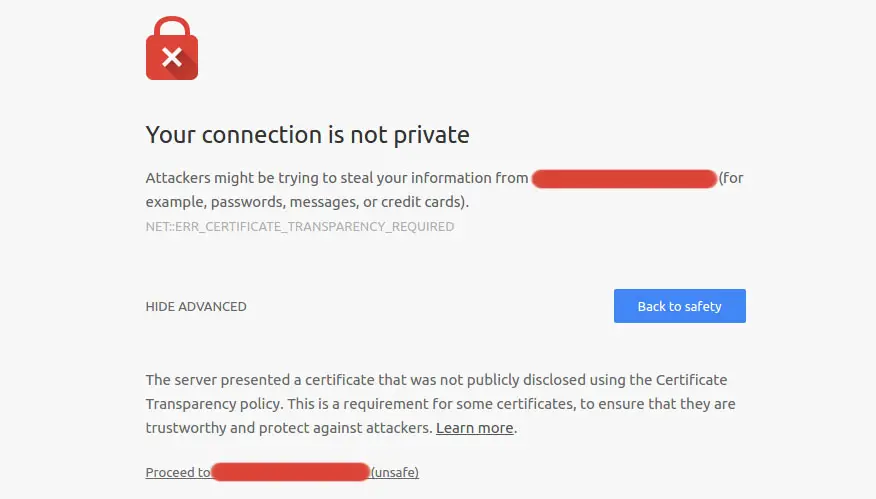Click the "example," word starting the second line
This screenshot has width=876, height=499.
coord(173,202)
